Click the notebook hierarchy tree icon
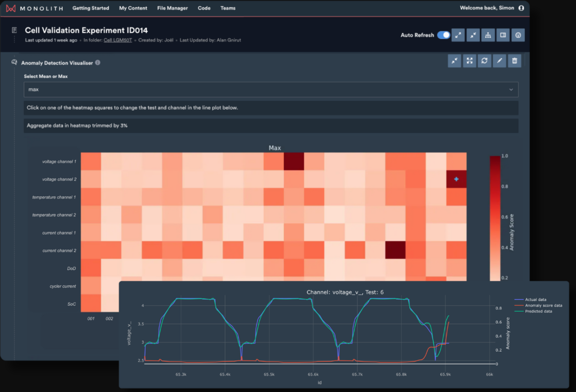This screenshot has height=392, width=576. pyautogui.click(x=488, y=35)
